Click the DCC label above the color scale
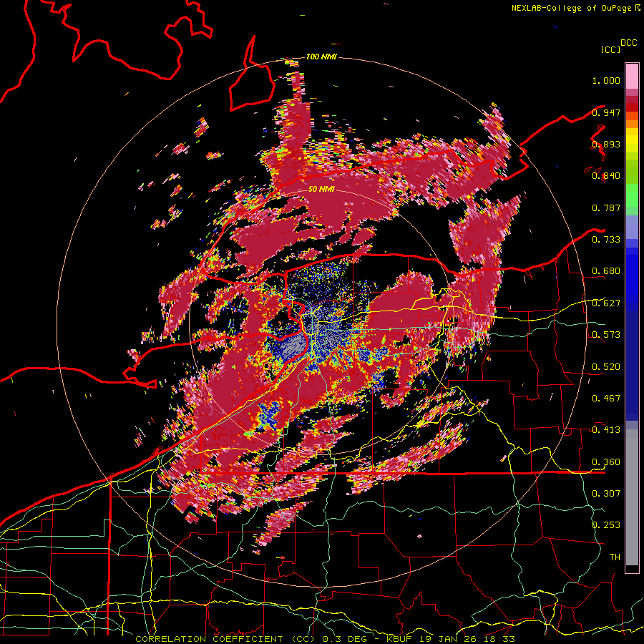The width and height of the screenshot is (644, 644). coord(628,43)
